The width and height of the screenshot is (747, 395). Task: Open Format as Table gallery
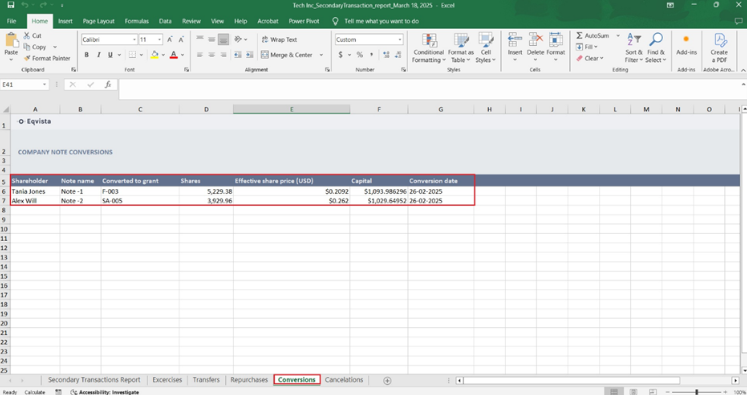point(461,48)
